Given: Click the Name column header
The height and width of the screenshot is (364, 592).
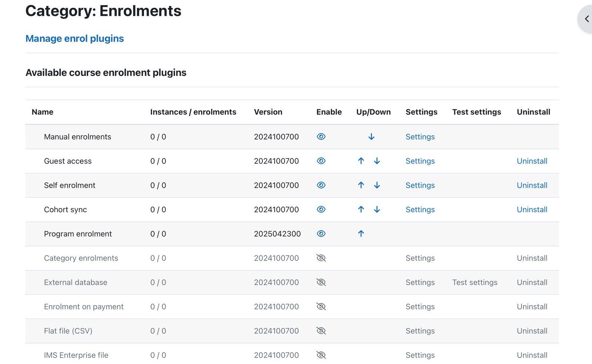Looking at the screenshot, I should pos(43,112).
